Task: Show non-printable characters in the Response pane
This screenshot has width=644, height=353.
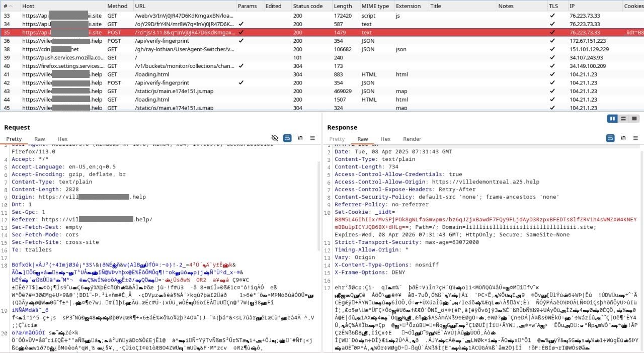Action: coord(623,138)
